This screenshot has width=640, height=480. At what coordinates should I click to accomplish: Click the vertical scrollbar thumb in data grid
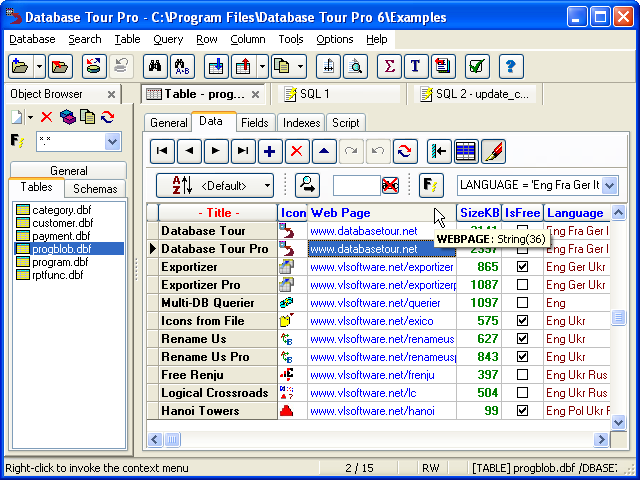(618, 317)
